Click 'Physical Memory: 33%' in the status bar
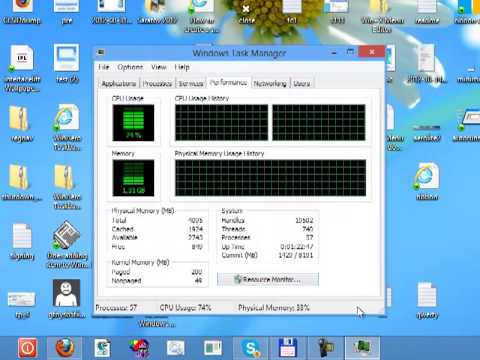Screen dimensions: 480x360 click(x=274, y=307)
